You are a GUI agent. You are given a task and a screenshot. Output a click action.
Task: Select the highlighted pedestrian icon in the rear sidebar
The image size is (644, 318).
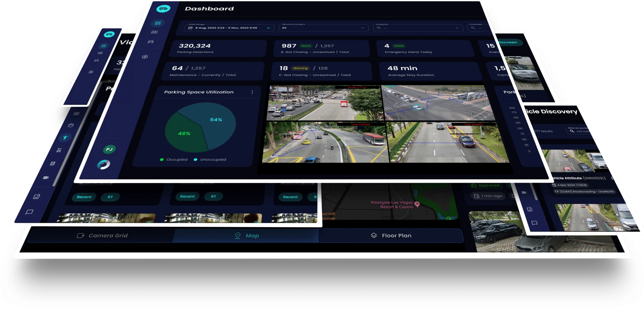(65, 138)
